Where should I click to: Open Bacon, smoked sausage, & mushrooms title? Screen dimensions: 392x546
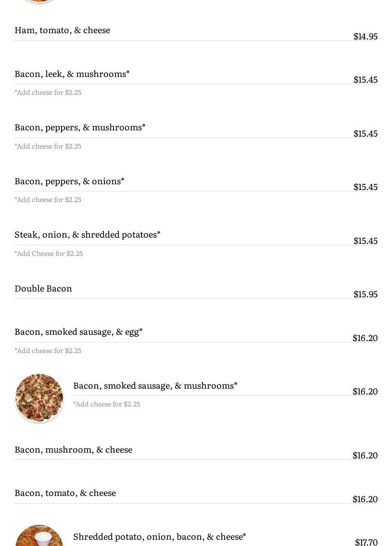point(155,386)
